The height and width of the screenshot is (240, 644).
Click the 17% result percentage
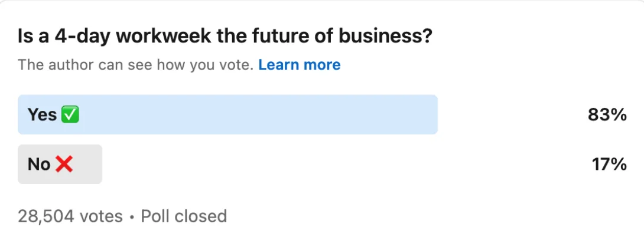click(609, 165)
